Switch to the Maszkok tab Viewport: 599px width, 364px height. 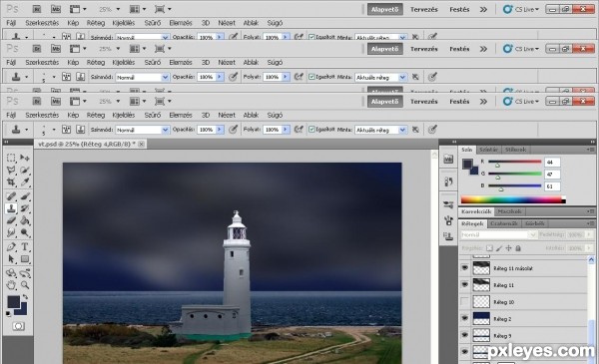[509, 211]
